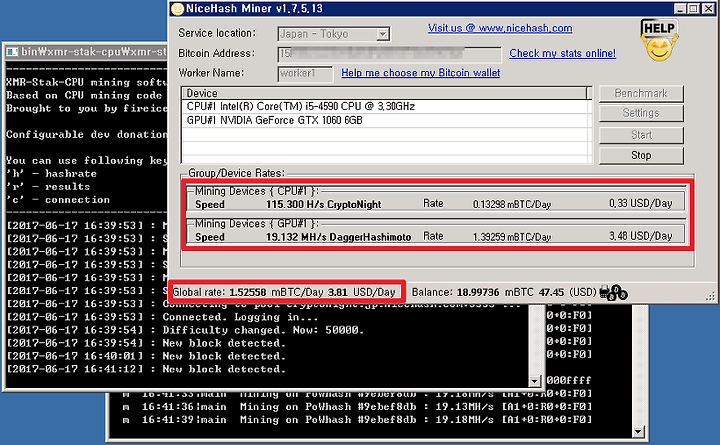Viewport: 720px width, 445px height.
Task: Click the HELP smiley icon
Action: point(659,40)
